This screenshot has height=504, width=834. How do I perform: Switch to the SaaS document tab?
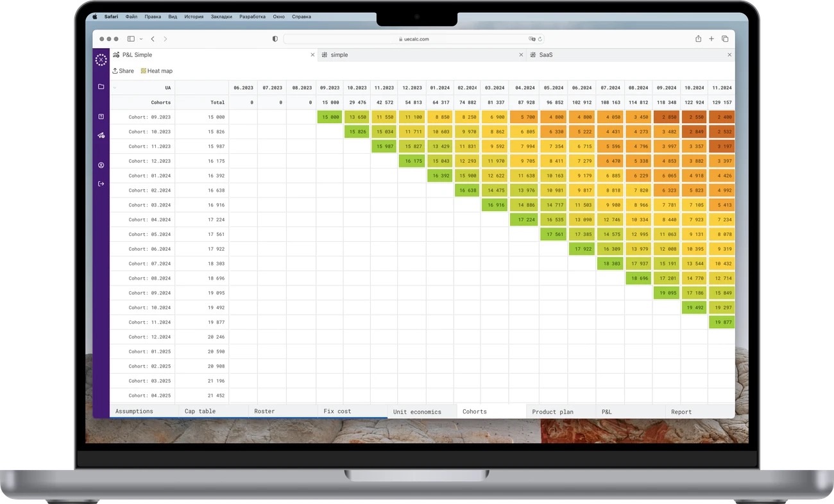(x=545, y=55)
